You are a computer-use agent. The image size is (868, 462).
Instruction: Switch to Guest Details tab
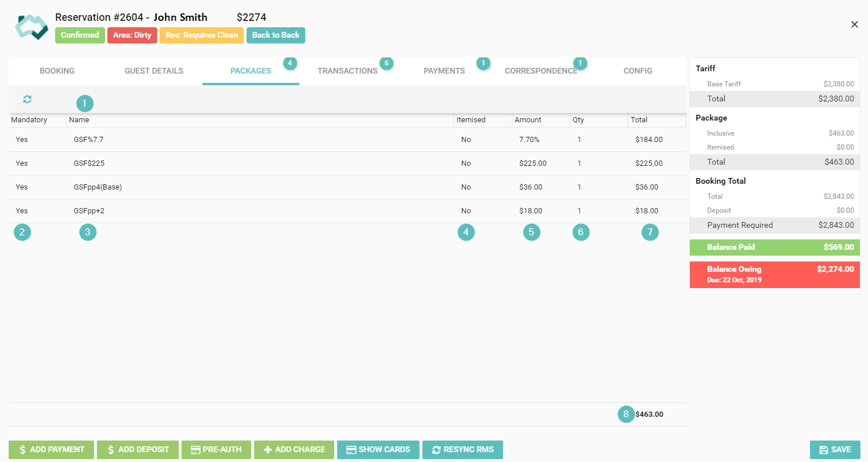154,71
